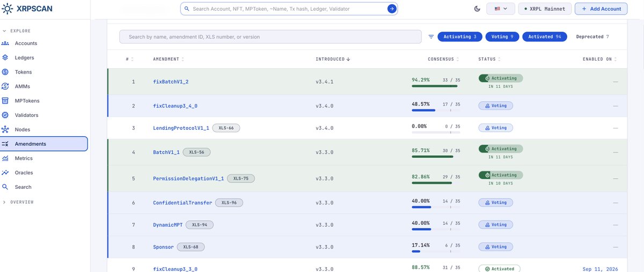
Task: Open the BatchV1_1 amendment
Action: [166, 152]
